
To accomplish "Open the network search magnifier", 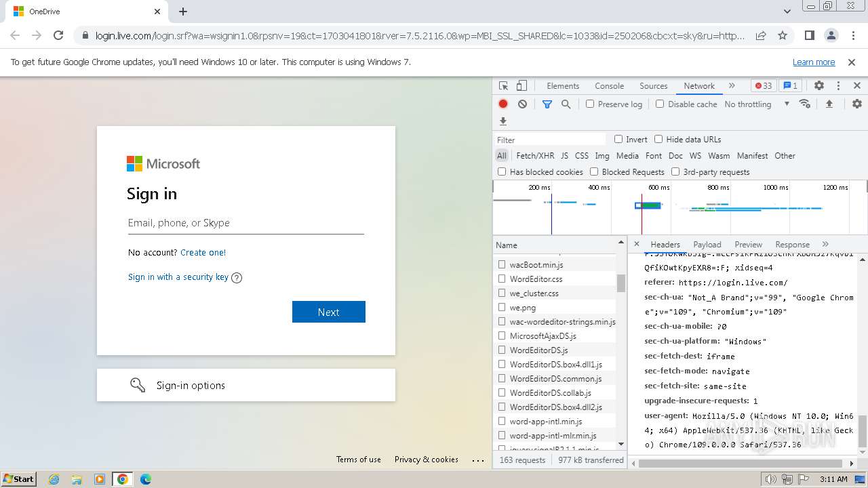I will (566, 104).
